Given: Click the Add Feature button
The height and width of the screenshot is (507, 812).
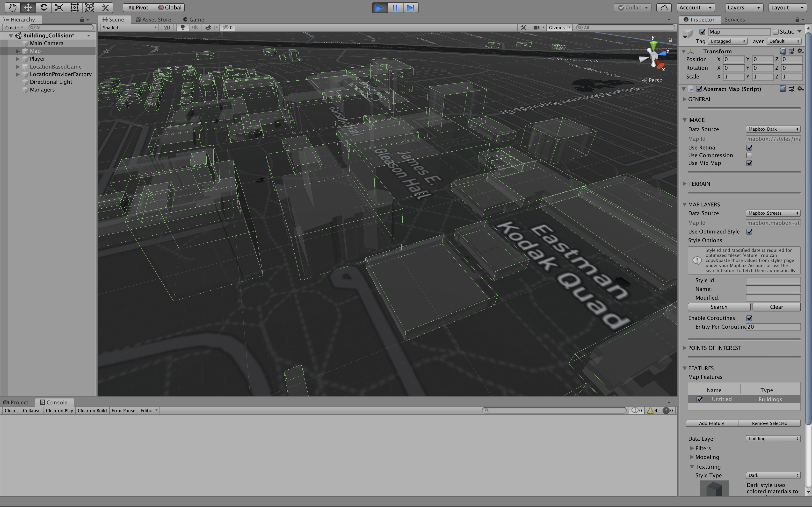Looking at the screenshot, I should 711,423.
